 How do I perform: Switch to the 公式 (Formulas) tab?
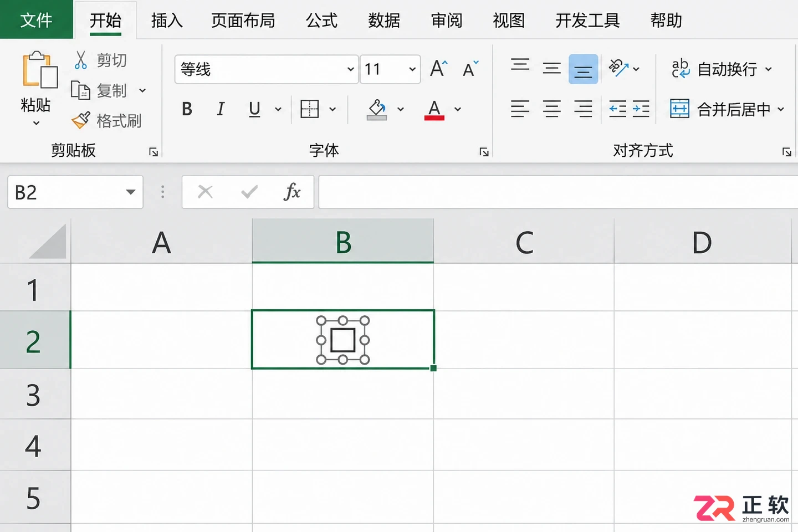coord(321,21)
